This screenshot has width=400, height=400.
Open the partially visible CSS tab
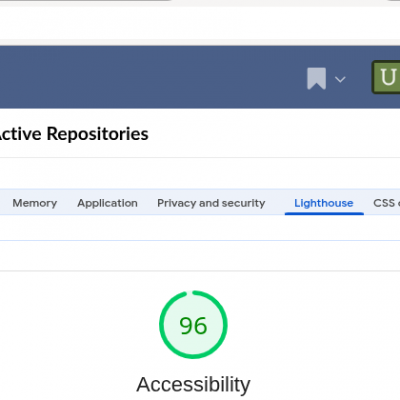(386, 203)
